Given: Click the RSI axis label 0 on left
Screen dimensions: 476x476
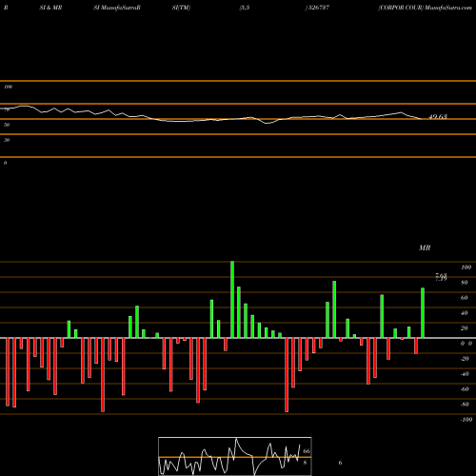Looking at the screenshot, I should coord(5,163).
